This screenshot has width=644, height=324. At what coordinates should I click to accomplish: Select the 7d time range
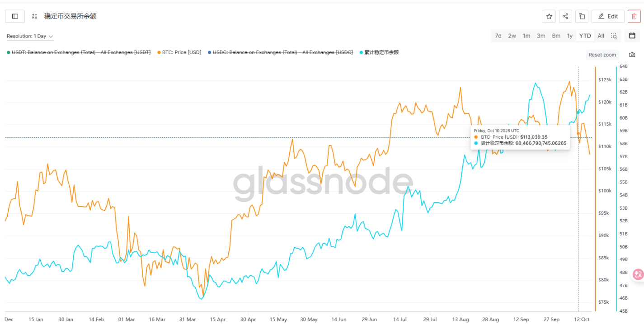tap(498, 36)
